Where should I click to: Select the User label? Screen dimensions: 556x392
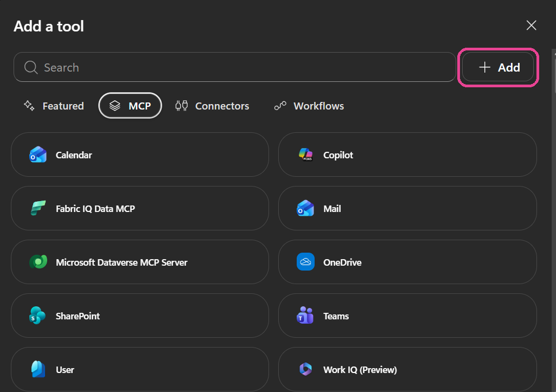65,370
